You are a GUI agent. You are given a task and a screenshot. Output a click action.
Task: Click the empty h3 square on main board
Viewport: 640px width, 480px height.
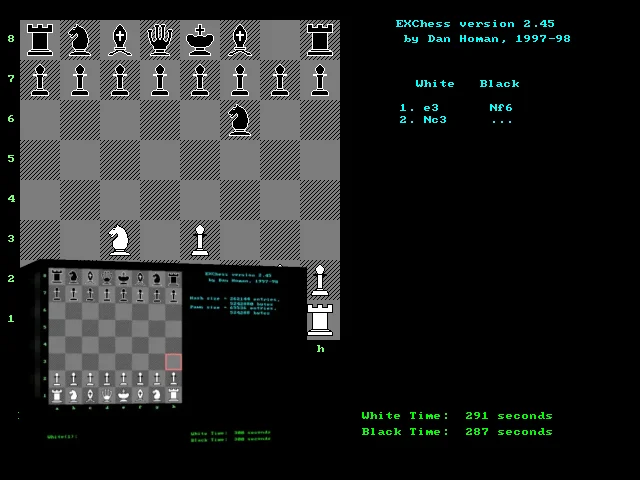(320, 240)
